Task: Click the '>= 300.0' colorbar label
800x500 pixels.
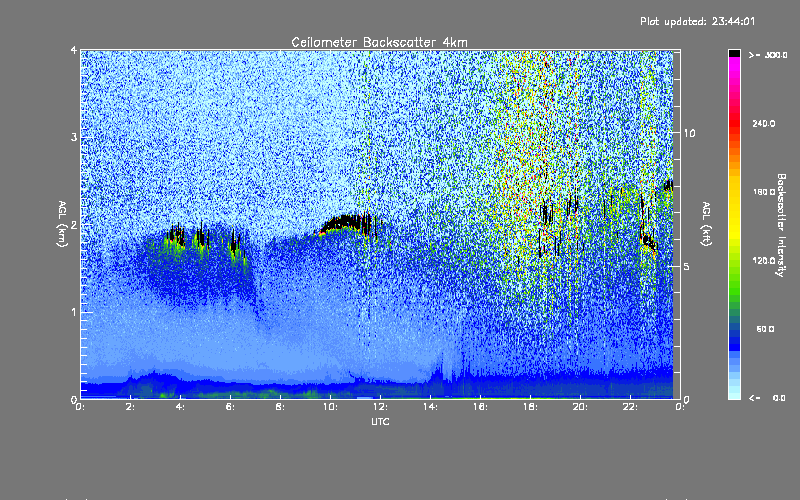Action: [768, 55]
